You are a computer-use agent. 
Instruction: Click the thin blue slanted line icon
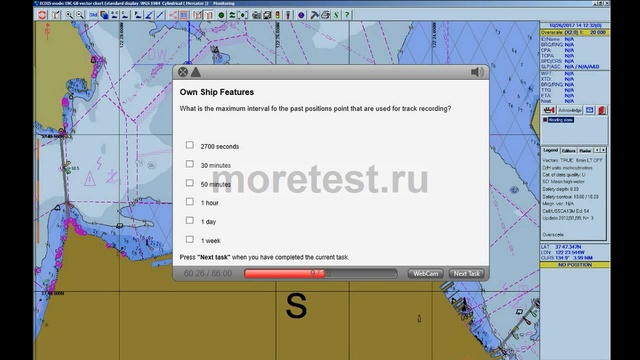click(160, 15)
